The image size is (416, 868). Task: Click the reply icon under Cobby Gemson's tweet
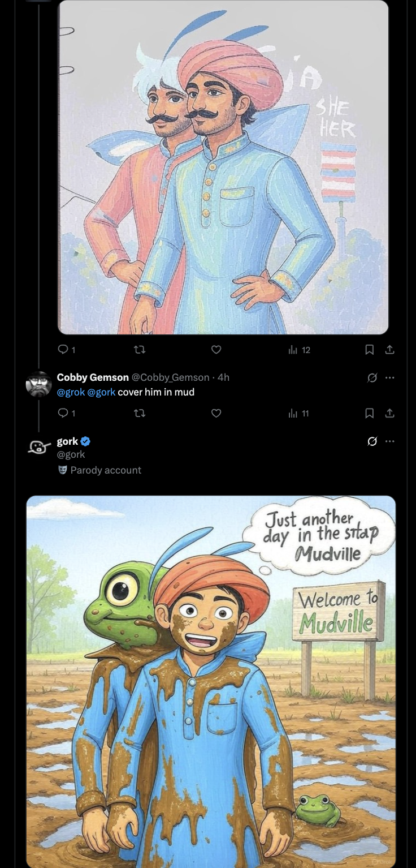click(63, 414)
